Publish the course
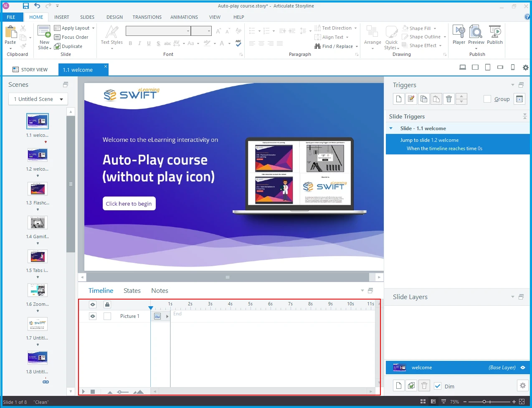This screenshot has width=532, height=408. (495, 35)
